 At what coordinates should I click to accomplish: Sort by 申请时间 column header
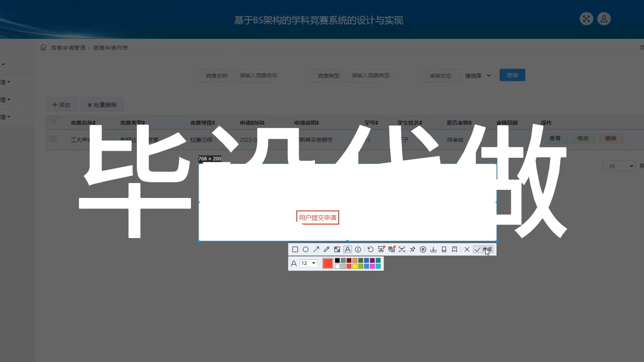pos(252,123)
